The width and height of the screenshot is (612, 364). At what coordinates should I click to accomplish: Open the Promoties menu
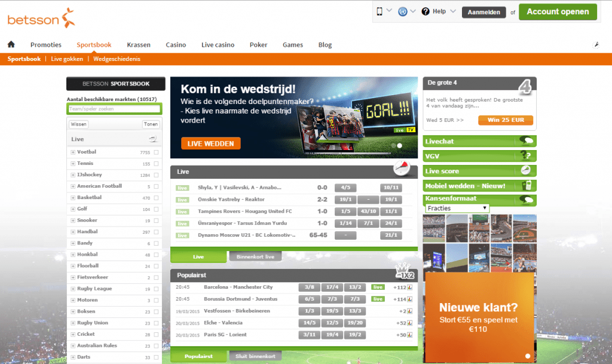tap(46, 45)
